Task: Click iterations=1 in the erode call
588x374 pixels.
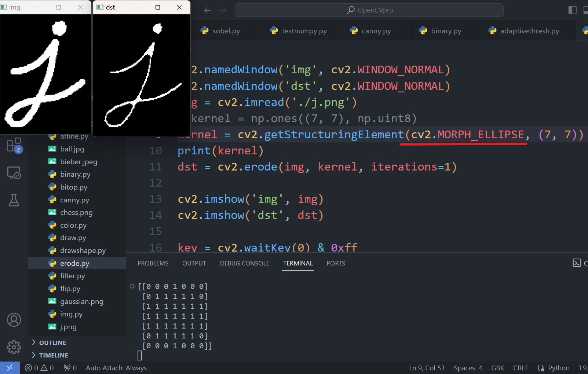Action: tap(411, 167)
